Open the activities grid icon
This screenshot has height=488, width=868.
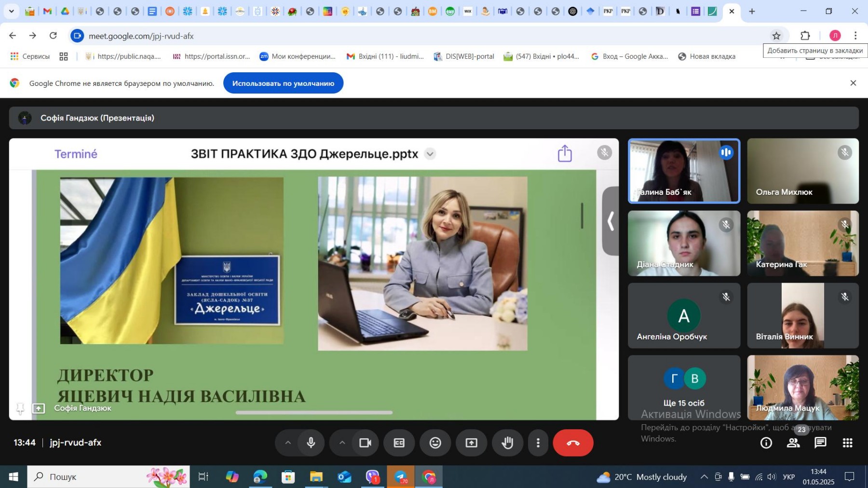847,443
